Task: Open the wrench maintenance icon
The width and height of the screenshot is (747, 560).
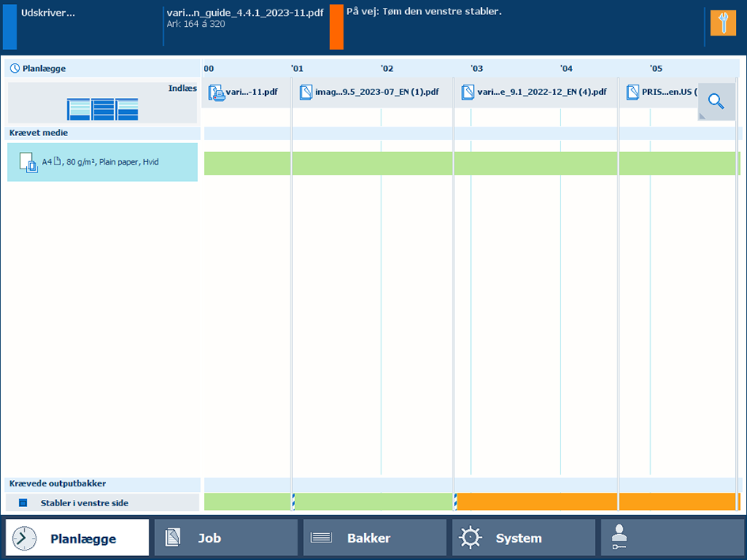Action: 722,23
